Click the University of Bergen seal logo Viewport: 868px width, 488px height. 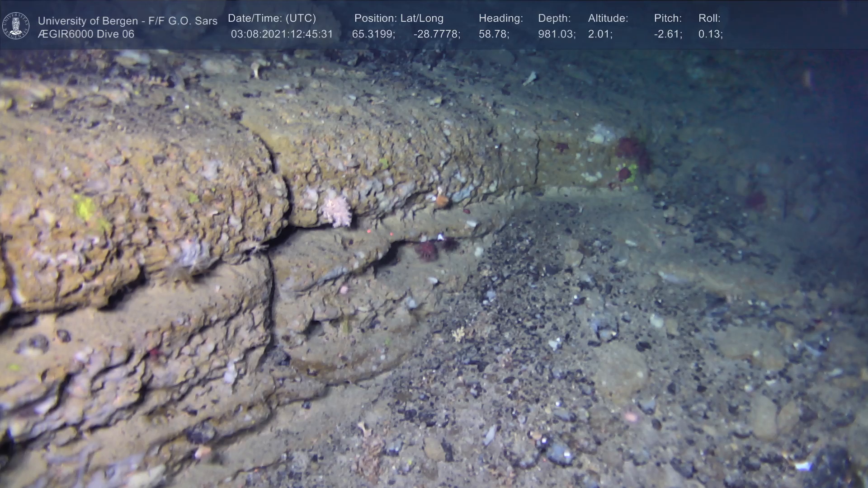16,26
